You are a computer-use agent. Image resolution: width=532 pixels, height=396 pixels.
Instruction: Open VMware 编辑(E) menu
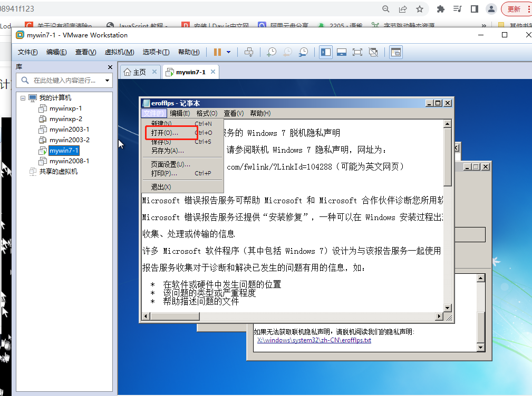[56, 52]
